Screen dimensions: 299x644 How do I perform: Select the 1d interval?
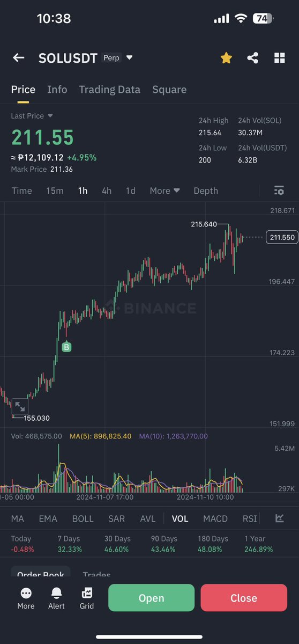[x=131, y=191]
